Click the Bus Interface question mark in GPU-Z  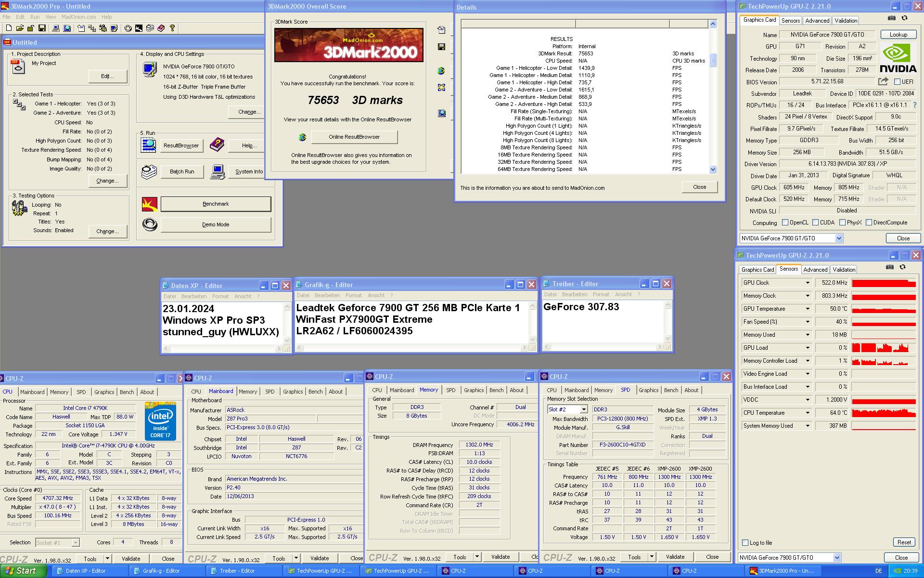tap(915, 105)
